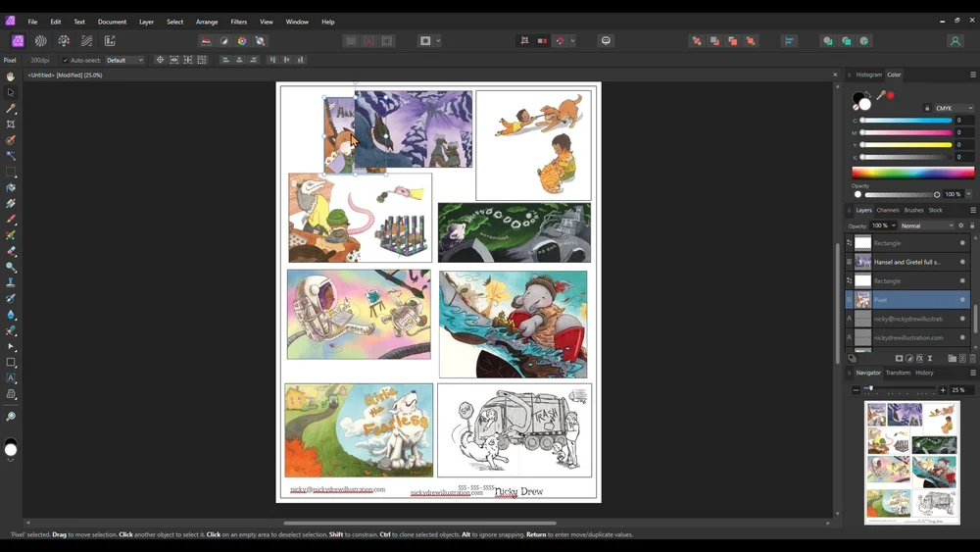Activate the View hand tool

click(11, 76)
